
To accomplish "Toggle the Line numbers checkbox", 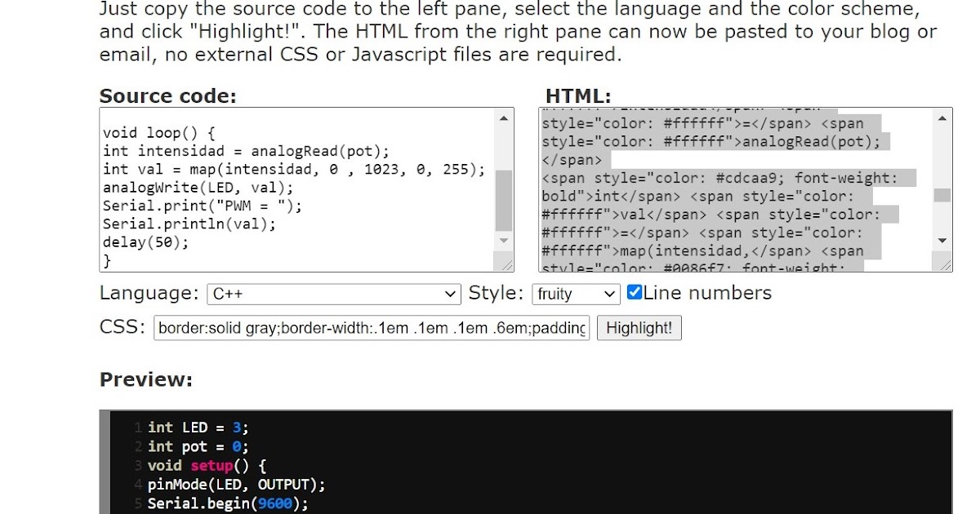I will (x=635, y=291).
